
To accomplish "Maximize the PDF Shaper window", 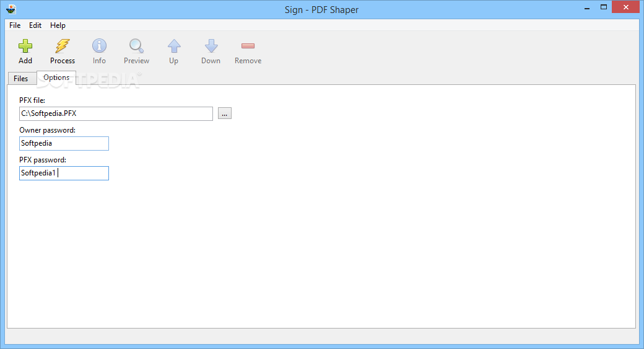I will [x=603, y=7].
